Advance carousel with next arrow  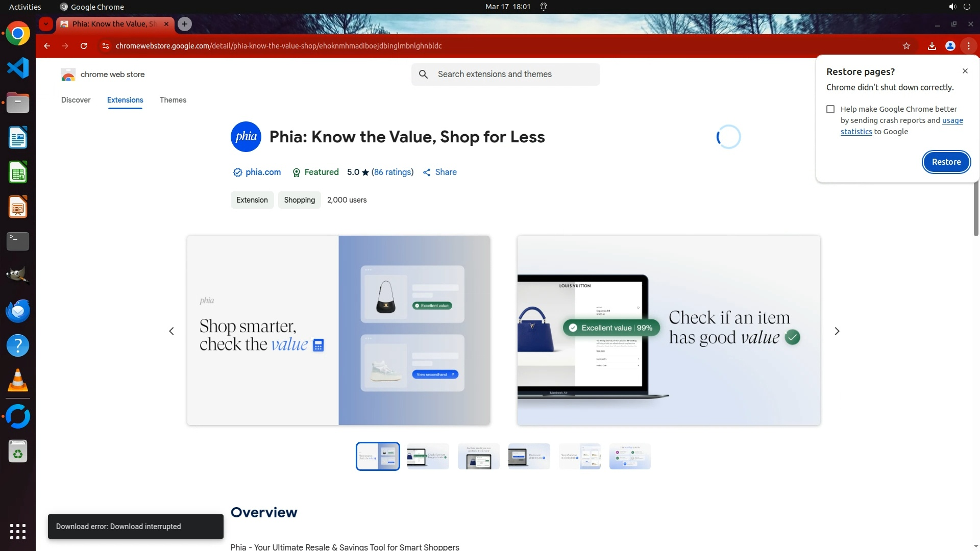837,331
